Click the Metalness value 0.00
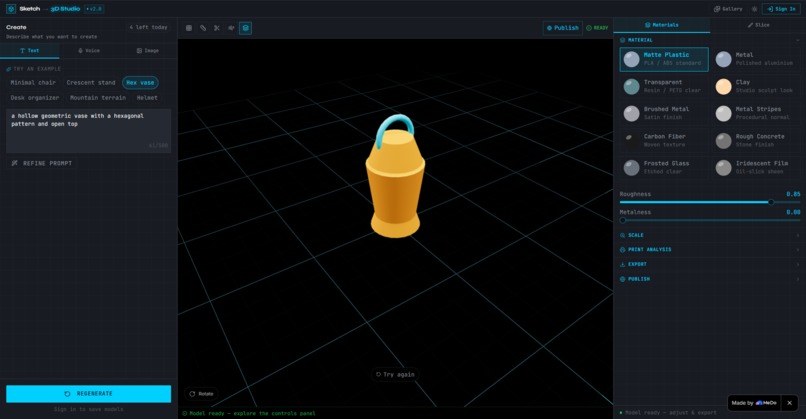Screen dimensions: 806x419 tap(793, 212)
